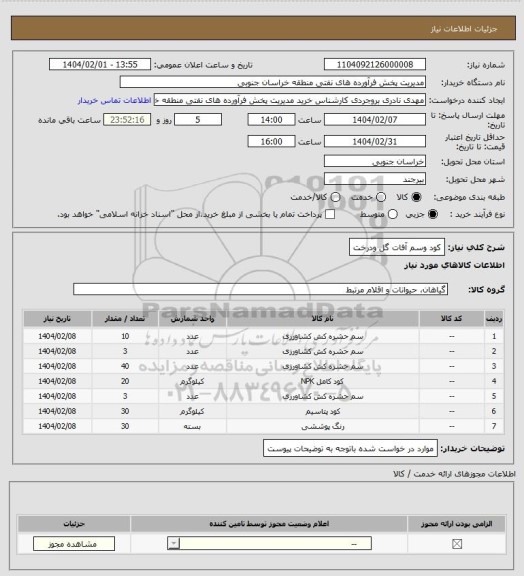Click the general description کود وسم آفات field

(x=397, y=248)
